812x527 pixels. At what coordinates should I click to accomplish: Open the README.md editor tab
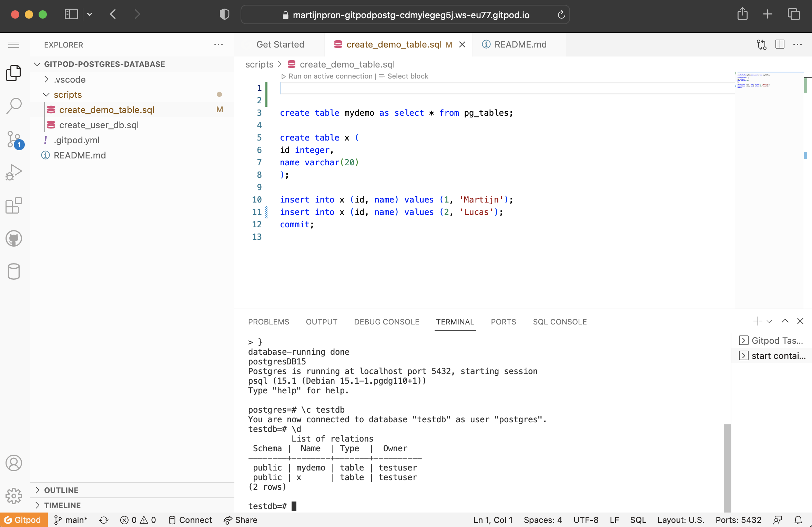520,44
